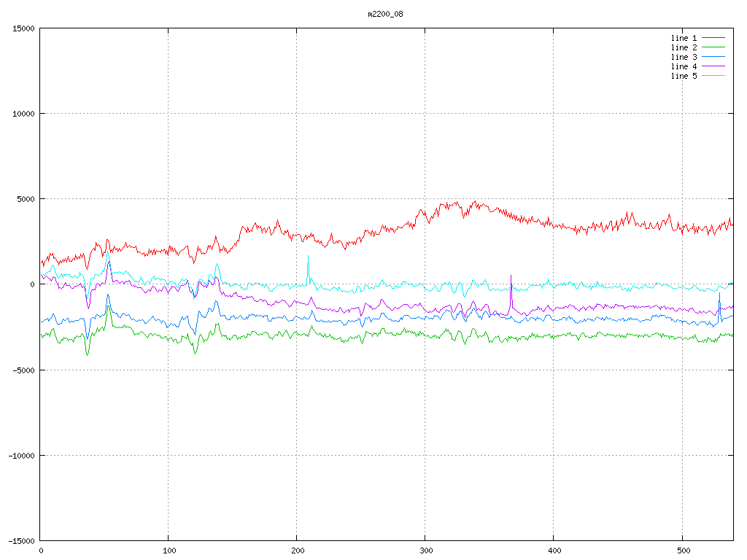Click the blue line 3 legend swatch
Image resolution: width=747 pixels, height=560 pixels.
pos(713,57)
